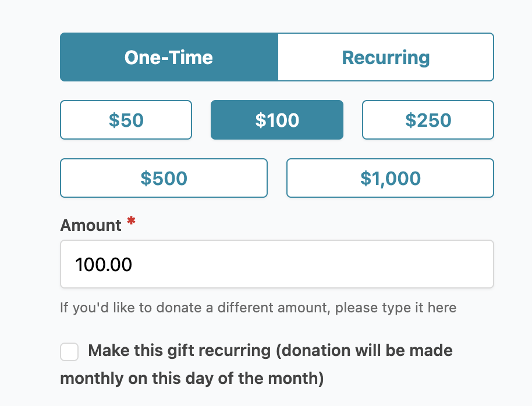Switch to the One-Time donation tab
This screenshot has width=532, height=406.
pyautogui.click(x=169, y=57)
